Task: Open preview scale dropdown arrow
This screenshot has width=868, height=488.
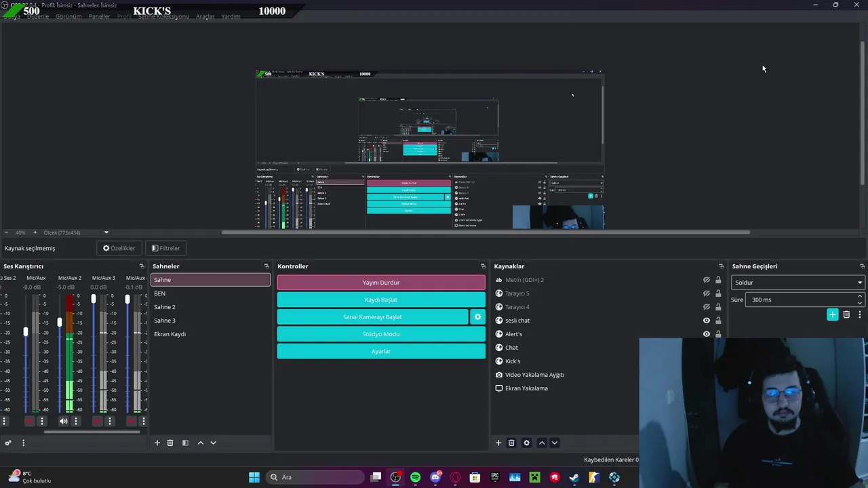Action: 106,232
